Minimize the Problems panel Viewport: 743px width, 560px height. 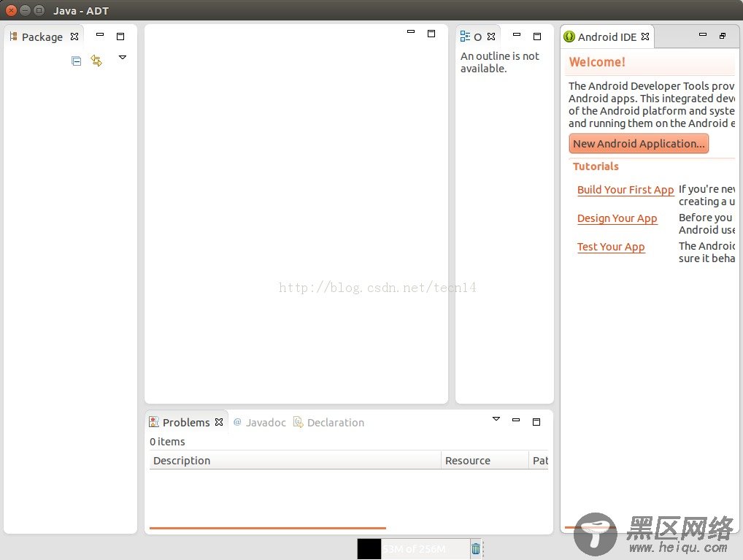[x=516, y=420]
